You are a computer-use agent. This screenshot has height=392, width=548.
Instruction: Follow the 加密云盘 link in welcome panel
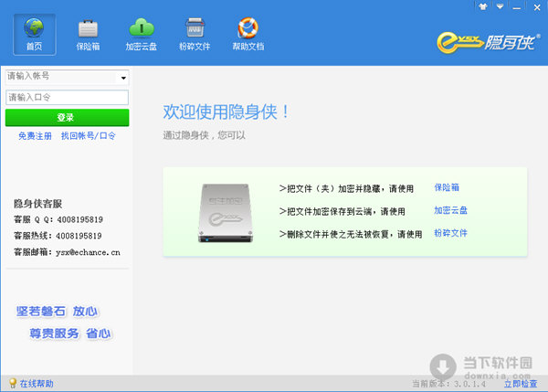click(x=450, y=210)
